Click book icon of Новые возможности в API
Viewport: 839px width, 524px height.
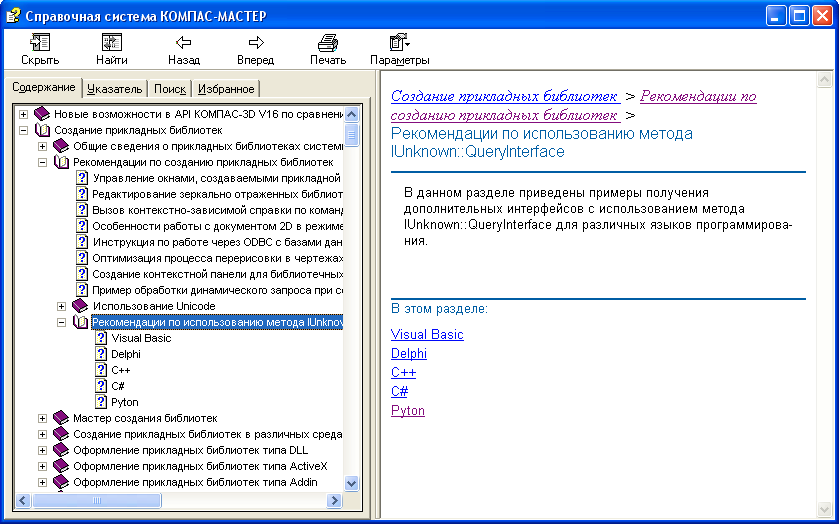click(42, 114)
